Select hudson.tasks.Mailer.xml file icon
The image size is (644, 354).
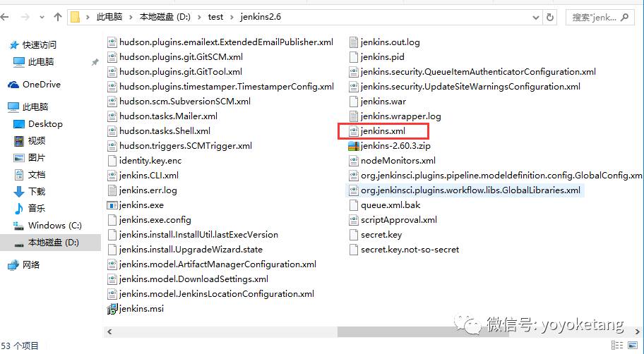112,116
